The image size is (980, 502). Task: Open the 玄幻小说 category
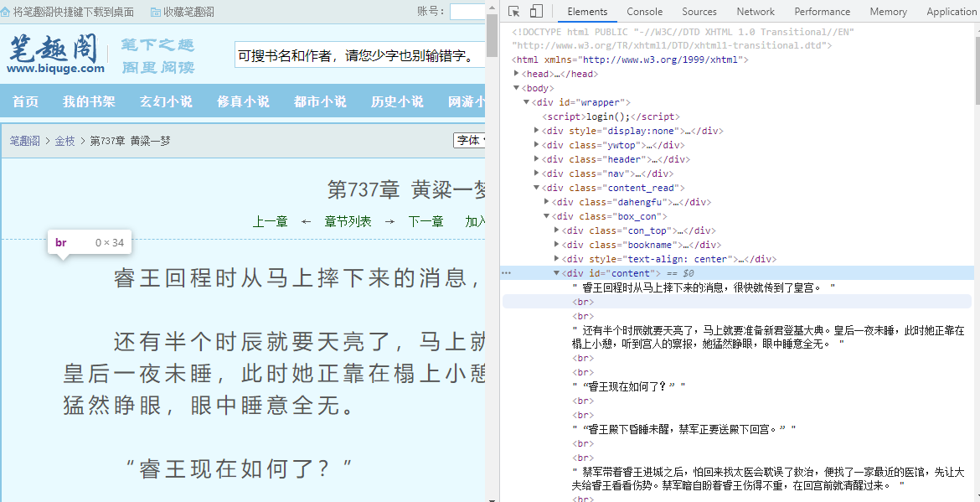click(166, 101)
